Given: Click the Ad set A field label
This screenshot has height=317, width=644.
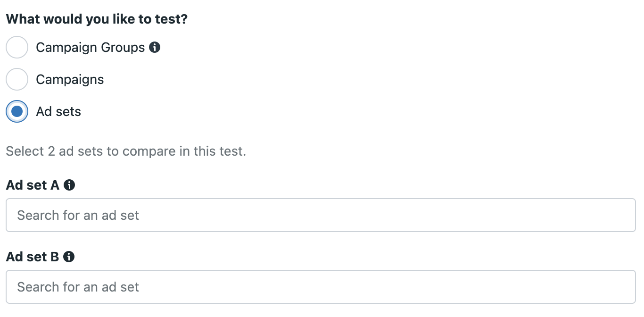Looking at the screenshot, I should 33,185.
